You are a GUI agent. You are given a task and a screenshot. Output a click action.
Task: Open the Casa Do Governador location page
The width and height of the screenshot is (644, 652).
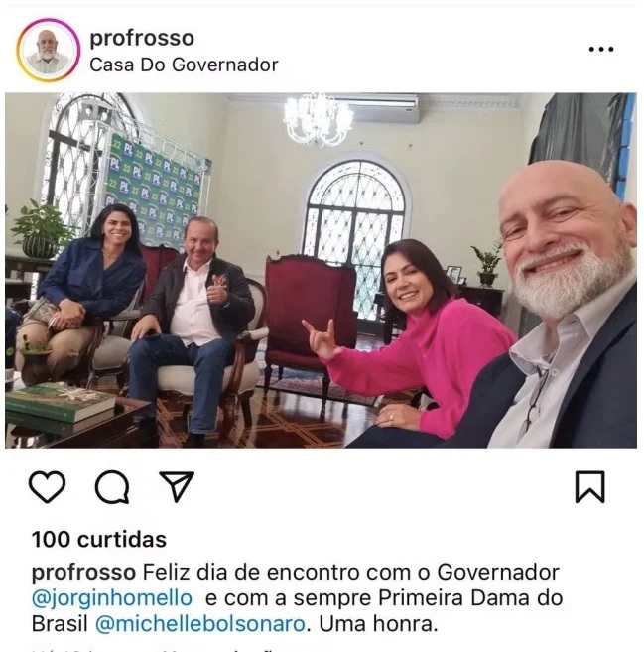coord(184,65)
